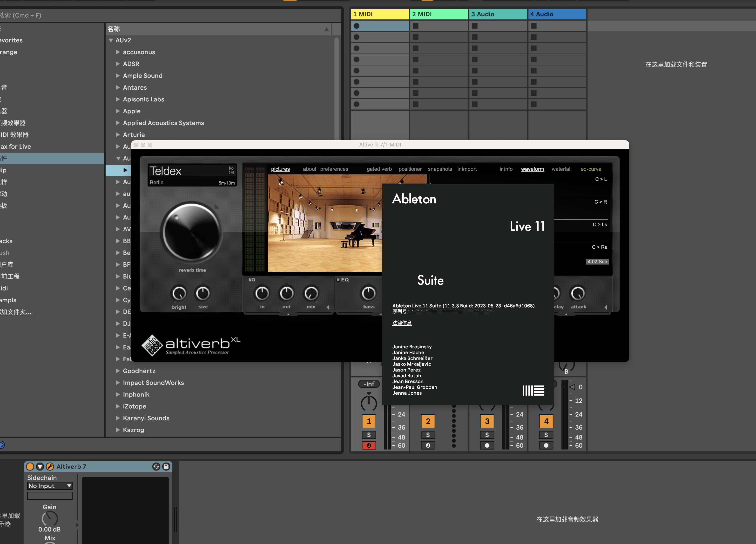Image resolution: width=756 pixels, height=544 pixels.
Task: Expand the Antares folder
Action: pos(118,87)
